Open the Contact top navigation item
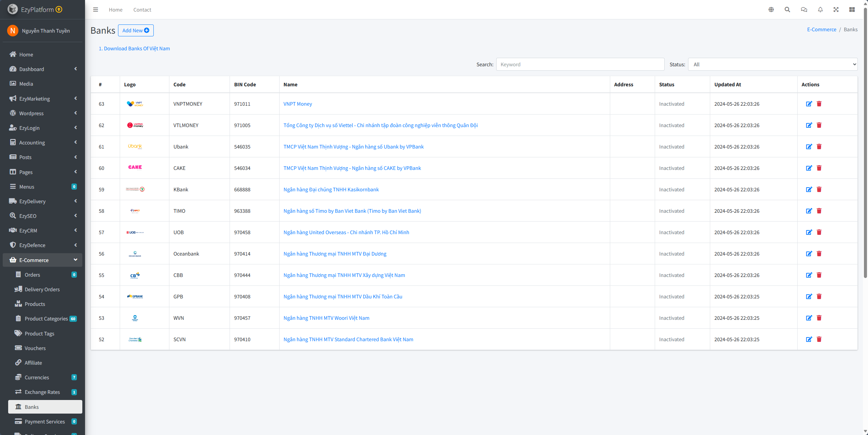This screenshot has width=868, height=435. click(142, 10)
